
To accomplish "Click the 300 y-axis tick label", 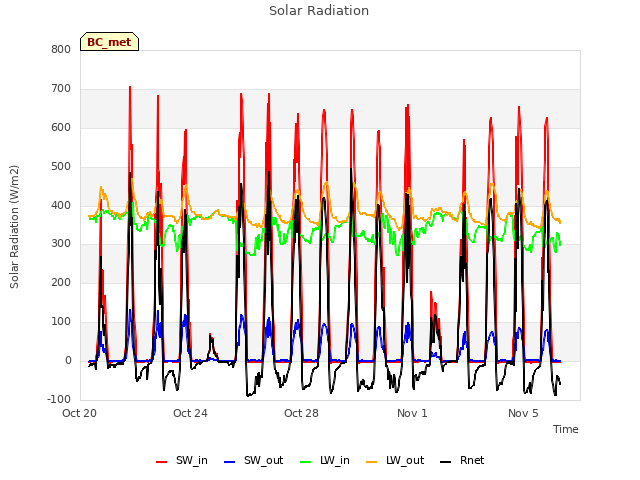I will (61, 244).
